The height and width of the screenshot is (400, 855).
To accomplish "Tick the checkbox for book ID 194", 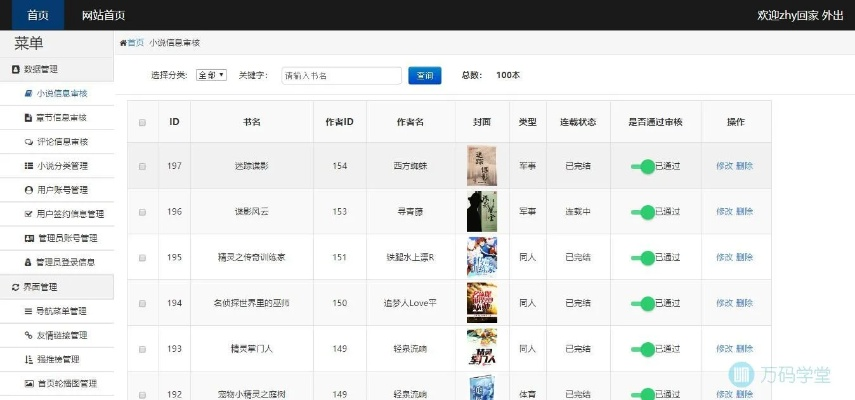I will tap(142, 304).
